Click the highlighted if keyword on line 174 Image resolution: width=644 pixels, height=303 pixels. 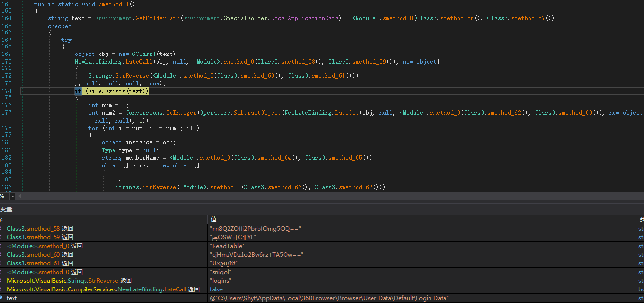coord(78,91)
